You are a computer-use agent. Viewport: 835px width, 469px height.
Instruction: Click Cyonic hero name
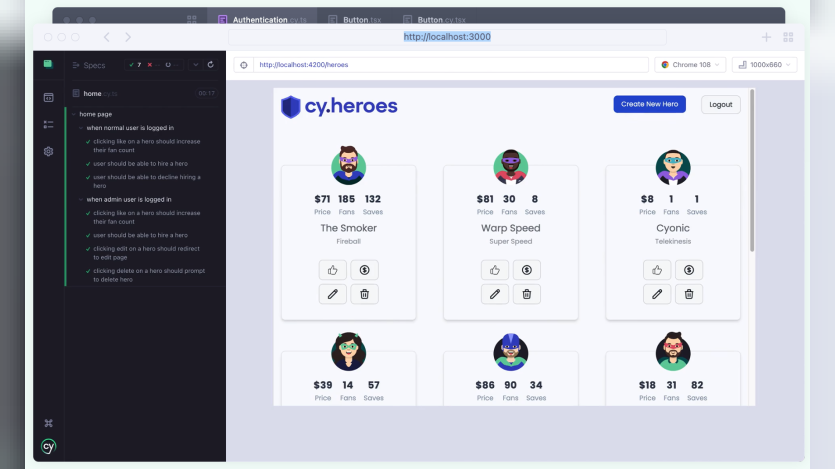673,228
